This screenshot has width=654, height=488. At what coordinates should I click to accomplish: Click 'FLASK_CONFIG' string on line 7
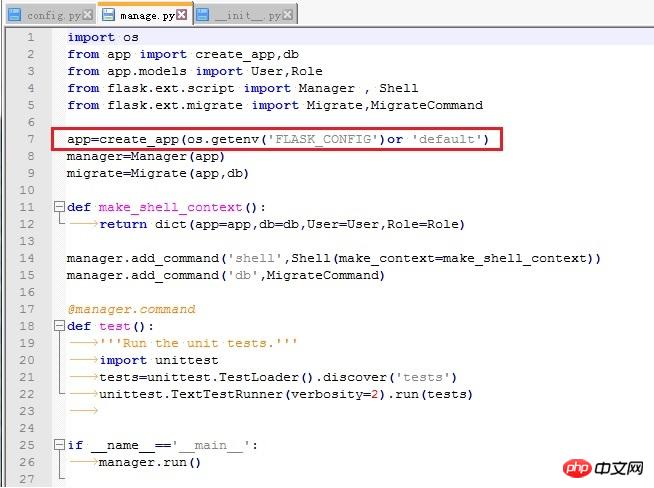[x=323, y=139]
